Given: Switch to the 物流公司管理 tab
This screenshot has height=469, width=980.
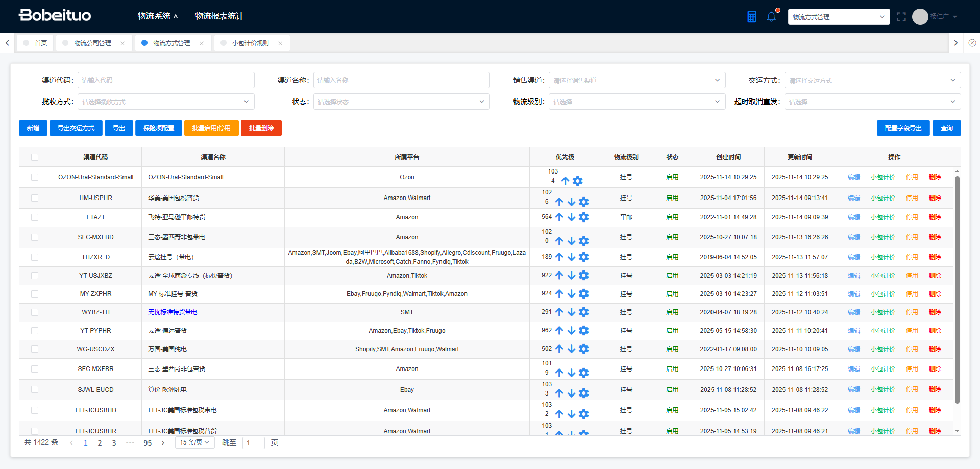Looking at the screenshot, I should (92, 43).
